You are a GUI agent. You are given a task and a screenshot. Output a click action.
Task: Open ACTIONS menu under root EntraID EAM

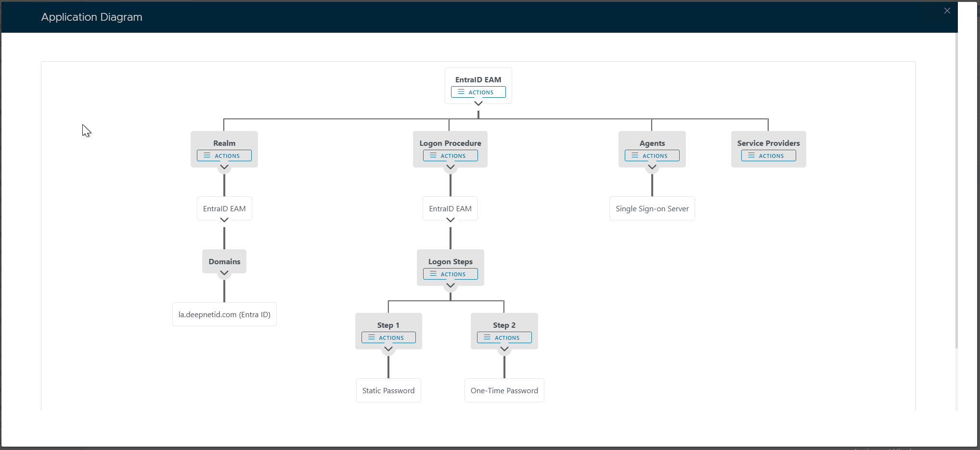click(478, 92)
